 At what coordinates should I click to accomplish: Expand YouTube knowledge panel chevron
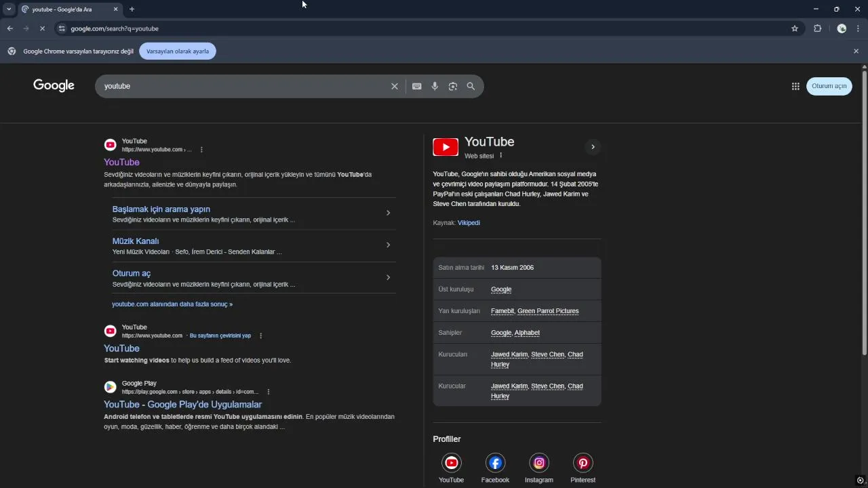tap(593, 147)
